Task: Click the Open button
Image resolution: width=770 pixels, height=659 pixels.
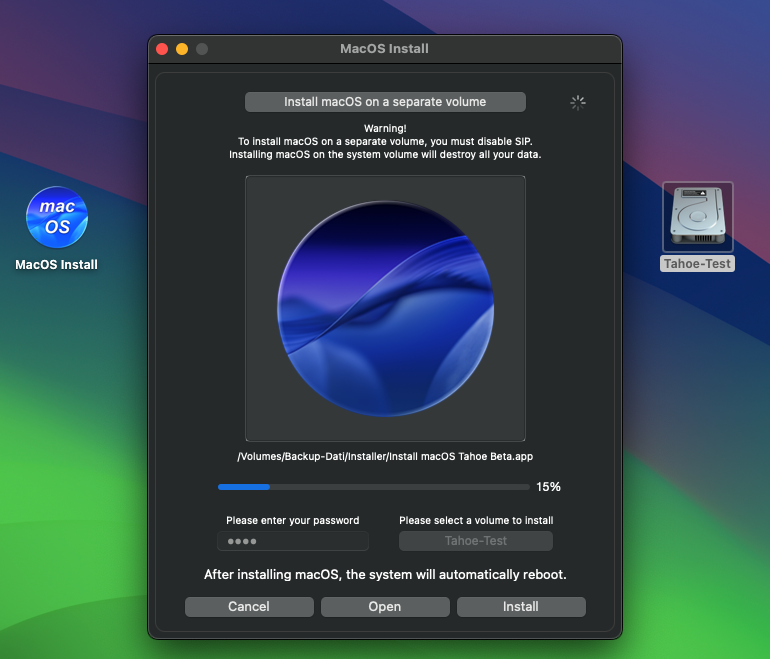Action: click(385, 607)
